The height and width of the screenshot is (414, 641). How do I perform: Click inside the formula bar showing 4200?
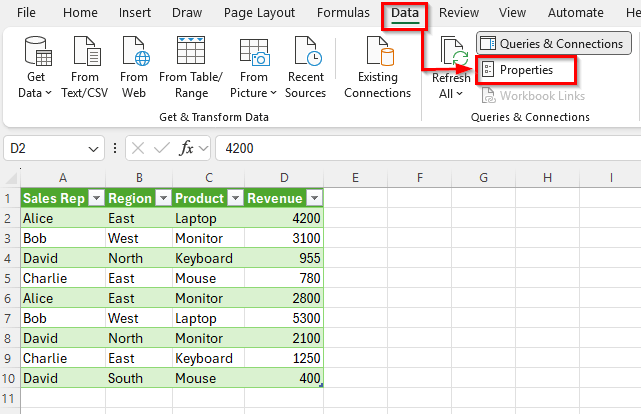[x=420, y=148]
